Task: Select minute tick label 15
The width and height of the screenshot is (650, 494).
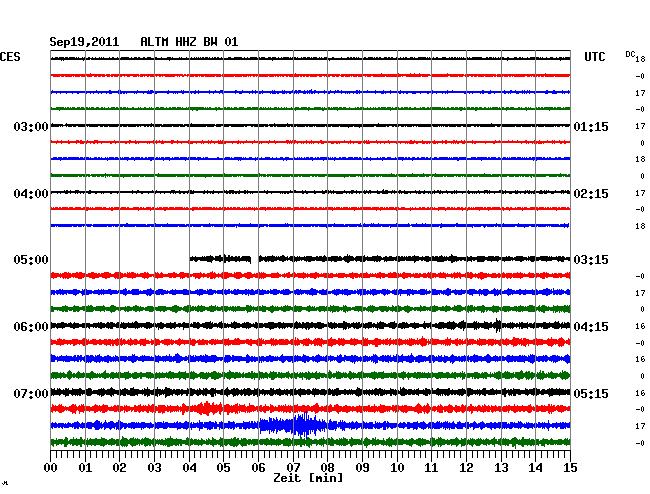Action: pyautogui.click(x=570, y=467)
